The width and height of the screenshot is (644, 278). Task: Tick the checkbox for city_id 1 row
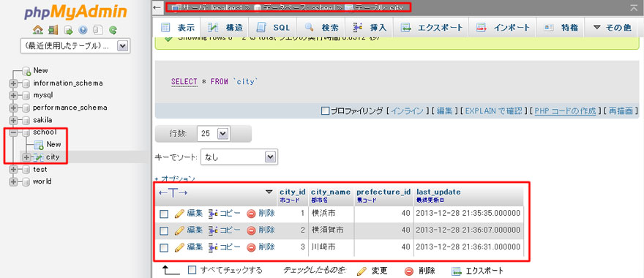[x=164, y=214]
